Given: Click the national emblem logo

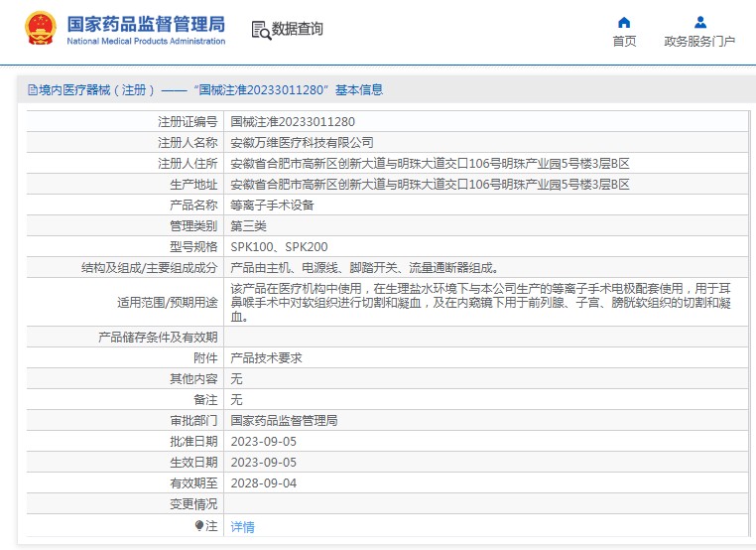Looking at the screenshot, I should point(40,30).
